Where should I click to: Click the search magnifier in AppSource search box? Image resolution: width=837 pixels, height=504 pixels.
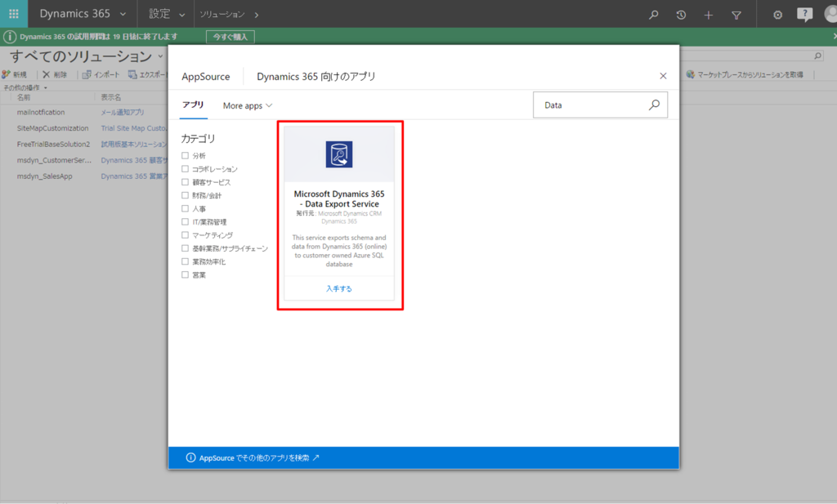(x=655, y=105)
